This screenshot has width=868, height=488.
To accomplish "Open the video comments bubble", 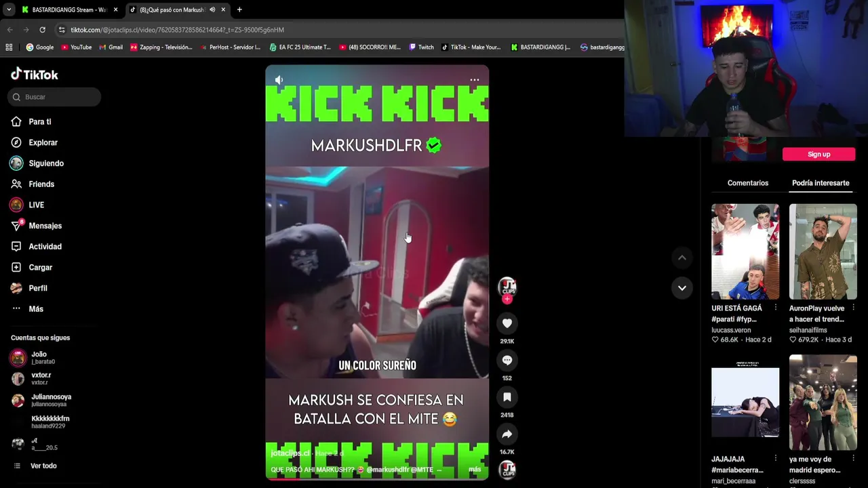I will (507, 360).
